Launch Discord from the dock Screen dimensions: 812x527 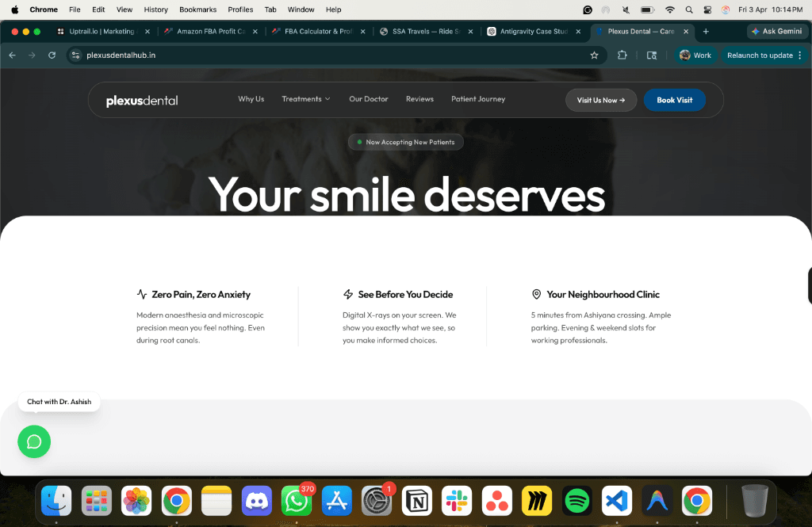point(256,501)
